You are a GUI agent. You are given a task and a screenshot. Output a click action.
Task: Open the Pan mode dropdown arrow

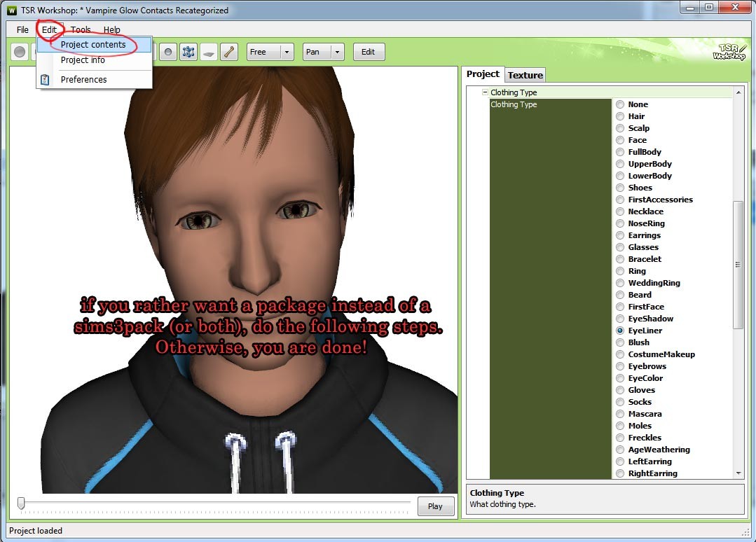(x=337, y=52)
